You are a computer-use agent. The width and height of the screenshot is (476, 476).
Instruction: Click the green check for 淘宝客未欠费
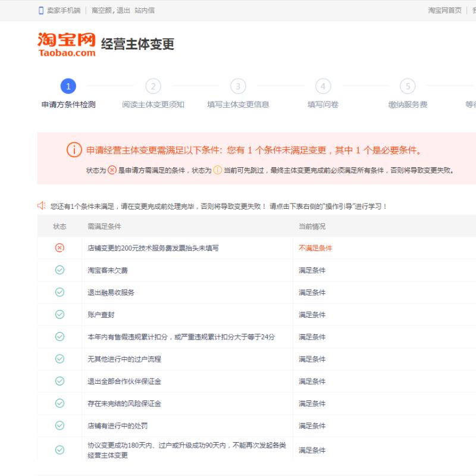60,270
